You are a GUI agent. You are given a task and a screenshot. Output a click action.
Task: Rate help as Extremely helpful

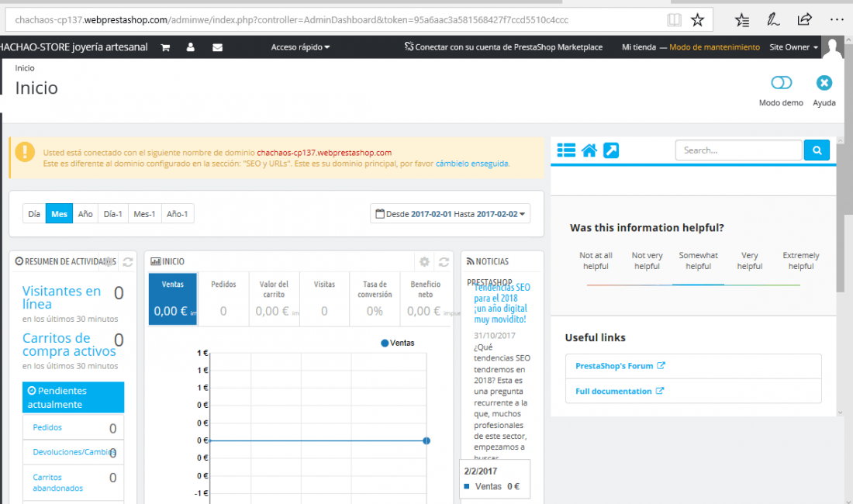tap(801, 261)
